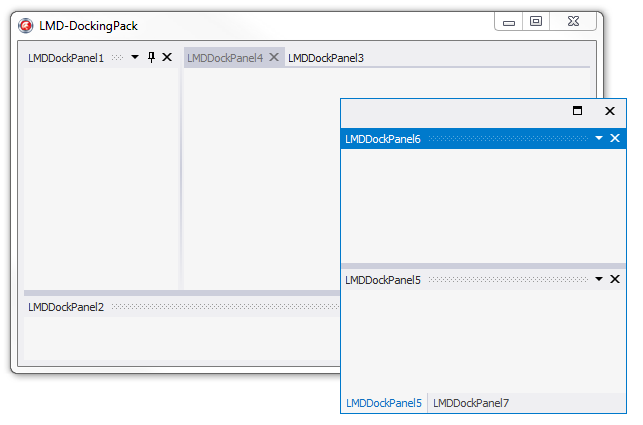Click the LMDDockPanel5 header caption

tap(383, 280)
